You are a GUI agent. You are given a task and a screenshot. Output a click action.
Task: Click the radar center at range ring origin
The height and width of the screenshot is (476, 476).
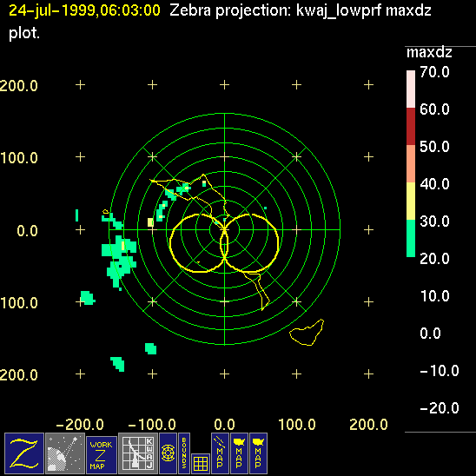(x=224, y=229)
